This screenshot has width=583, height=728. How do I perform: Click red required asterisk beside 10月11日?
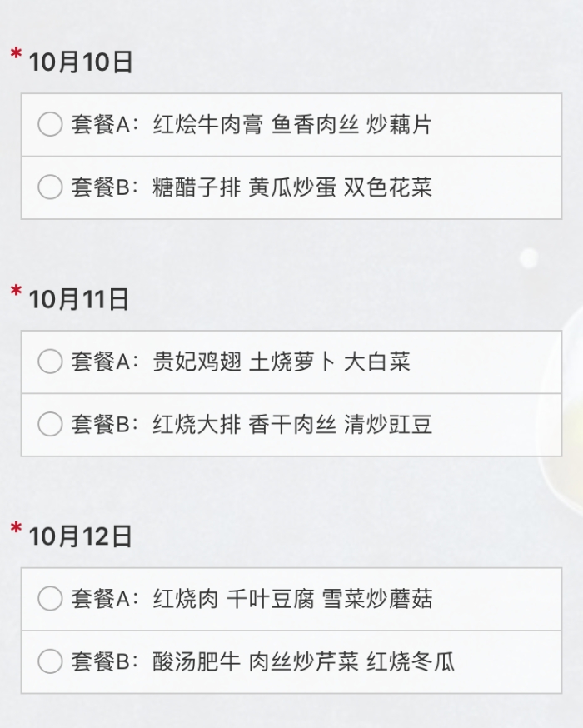17,292
